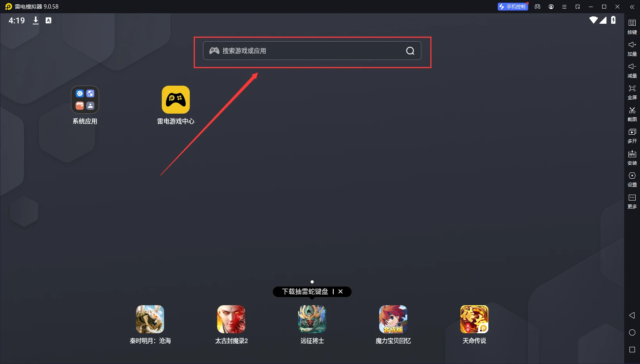640x364 pixels.
Task: Click the 下载抽雷蛇键盘 promo tooltip
Action: click(305, 292)
